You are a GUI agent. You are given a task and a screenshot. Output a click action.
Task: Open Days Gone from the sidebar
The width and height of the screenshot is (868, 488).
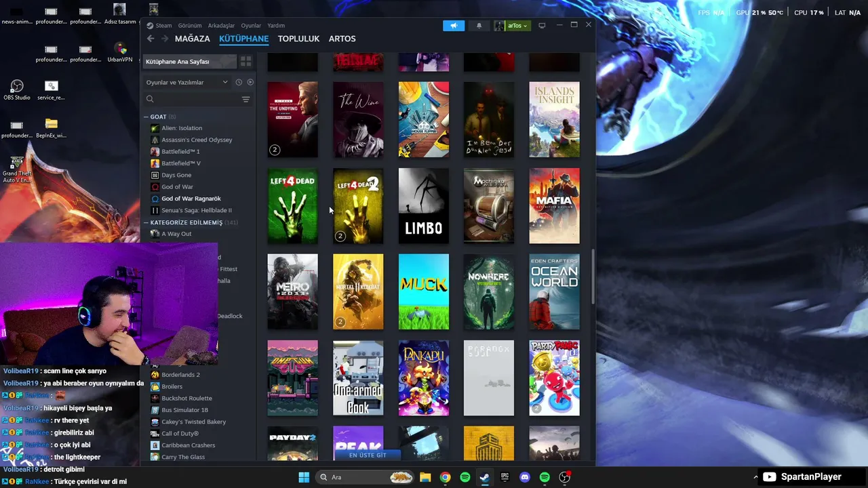point(176,175)
